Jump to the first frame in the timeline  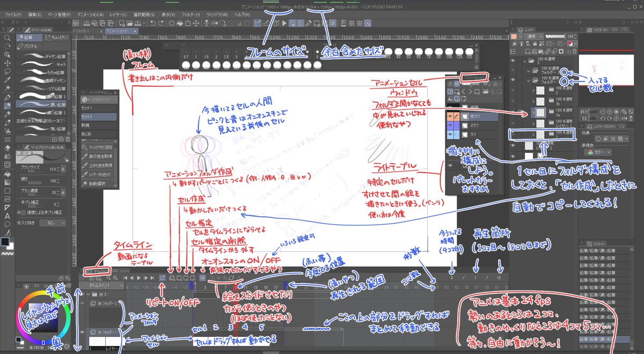(126, 278)
